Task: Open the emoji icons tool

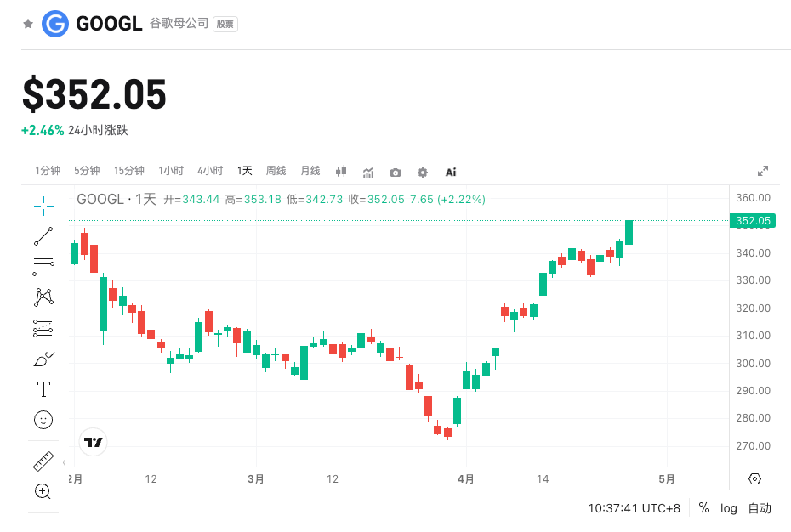Action: tap(43, 420)
